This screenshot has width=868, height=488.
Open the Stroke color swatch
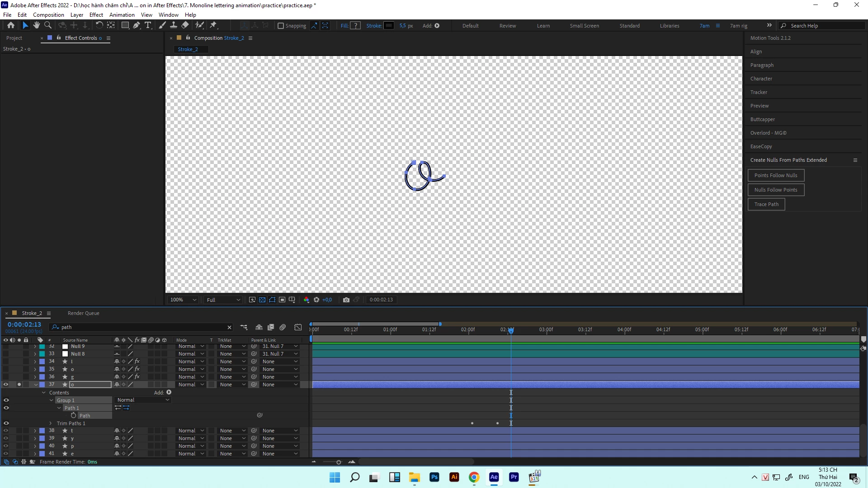point(389,26)
